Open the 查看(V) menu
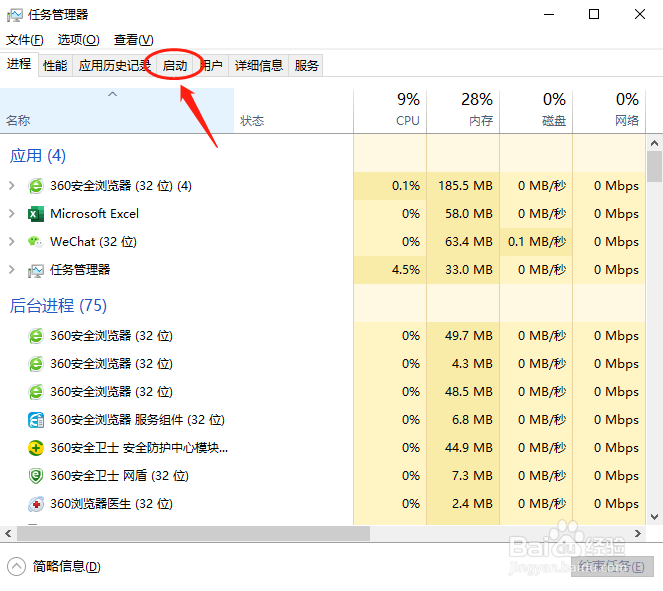663x591 pixels. click(134, 40)
